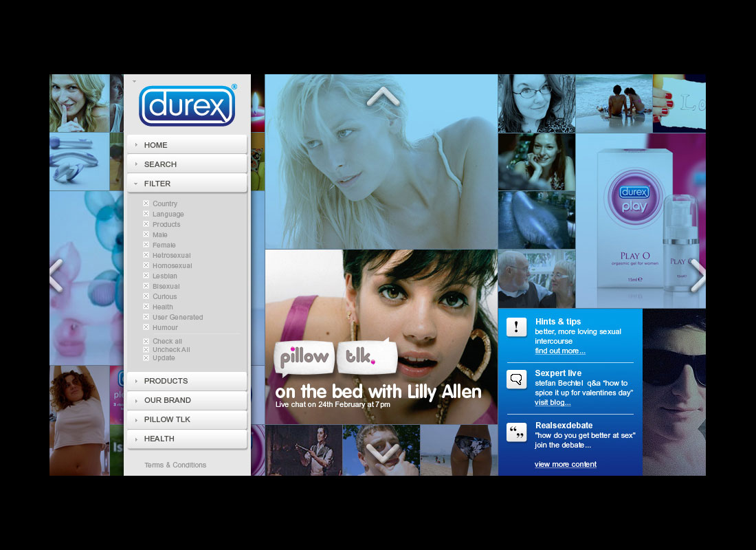This screenshot has width=756, height=550.
Task: Expand the PILLOW TLK menu section
Action: 187,419
